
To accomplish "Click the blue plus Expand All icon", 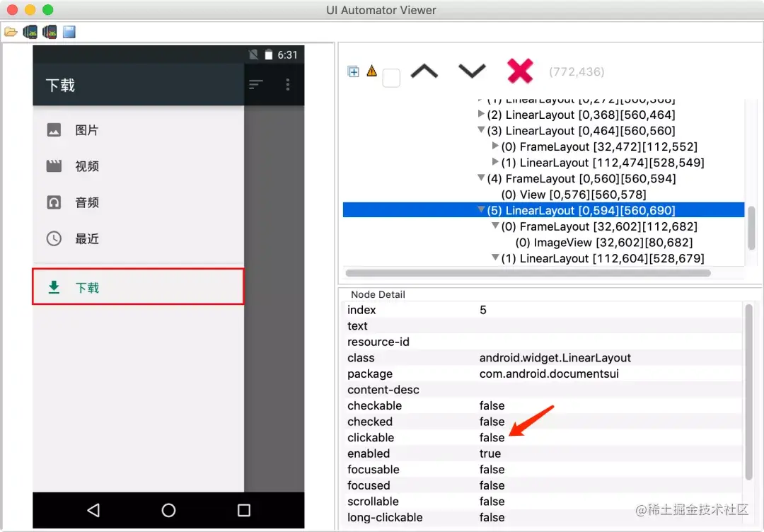I will tap(353, 71).
